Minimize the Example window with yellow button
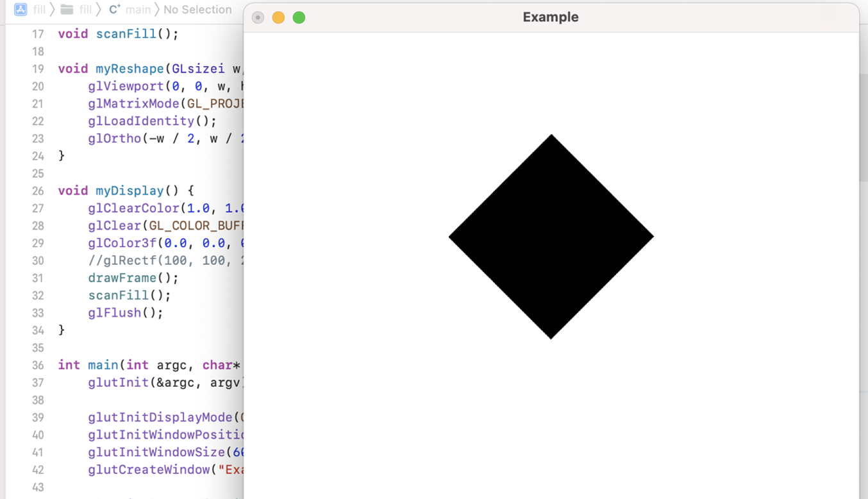 278,17
